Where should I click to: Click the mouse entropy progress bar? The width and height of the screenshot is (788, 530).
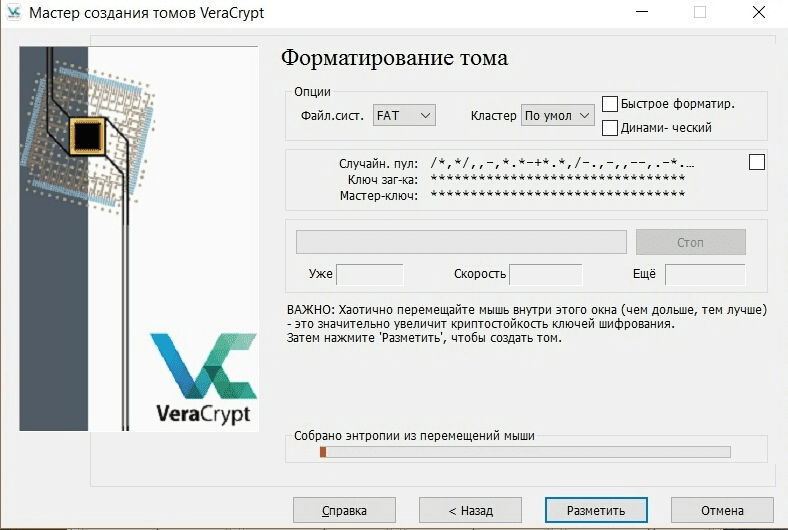(525, 452)
